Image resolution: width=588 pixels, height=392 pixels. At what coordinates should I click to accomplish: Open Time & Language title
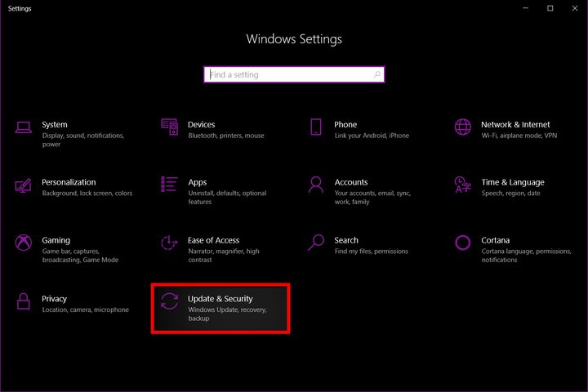(513, 183)
